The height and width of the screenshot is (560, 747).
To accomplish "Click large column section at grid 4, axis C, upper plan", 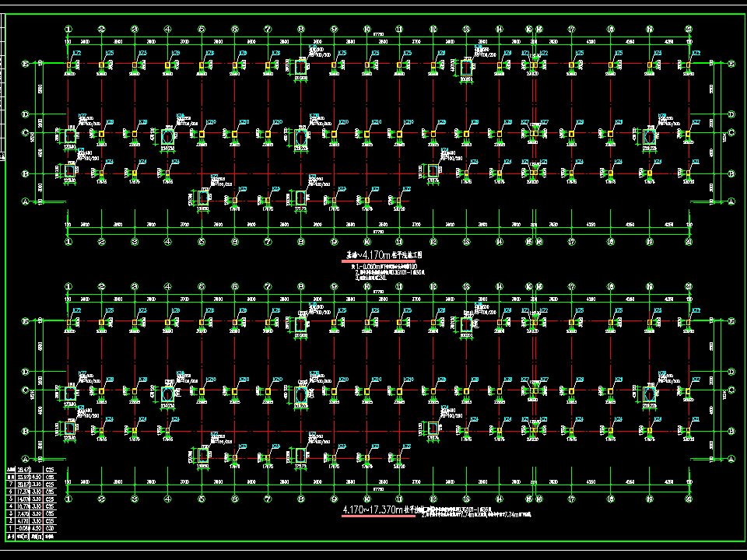I will (169, 136).
